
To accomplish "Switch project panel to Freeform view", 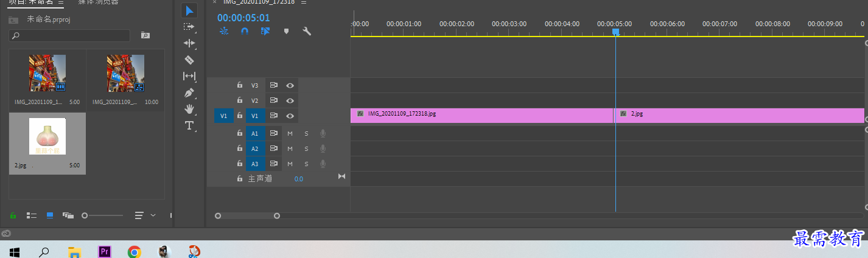I will tap(68, 215).
